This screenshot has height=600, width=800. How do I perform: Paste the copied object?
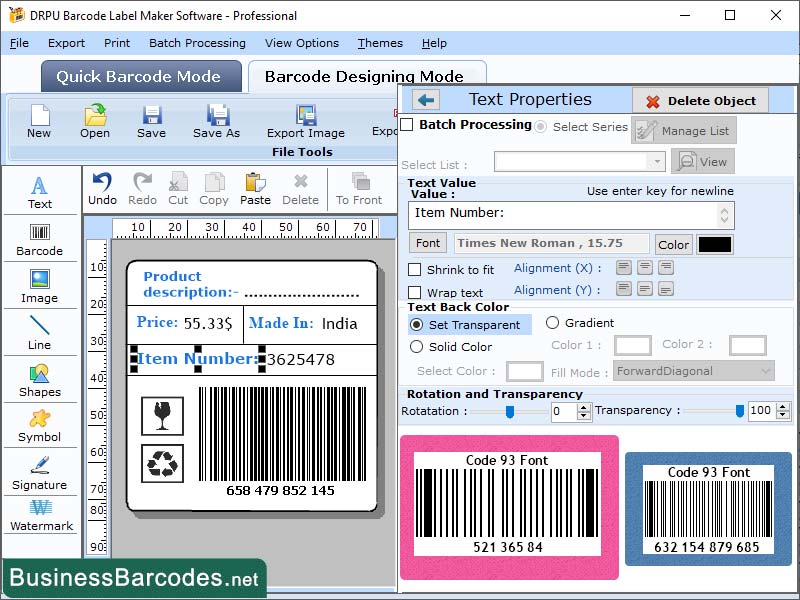tap(255, 188)
